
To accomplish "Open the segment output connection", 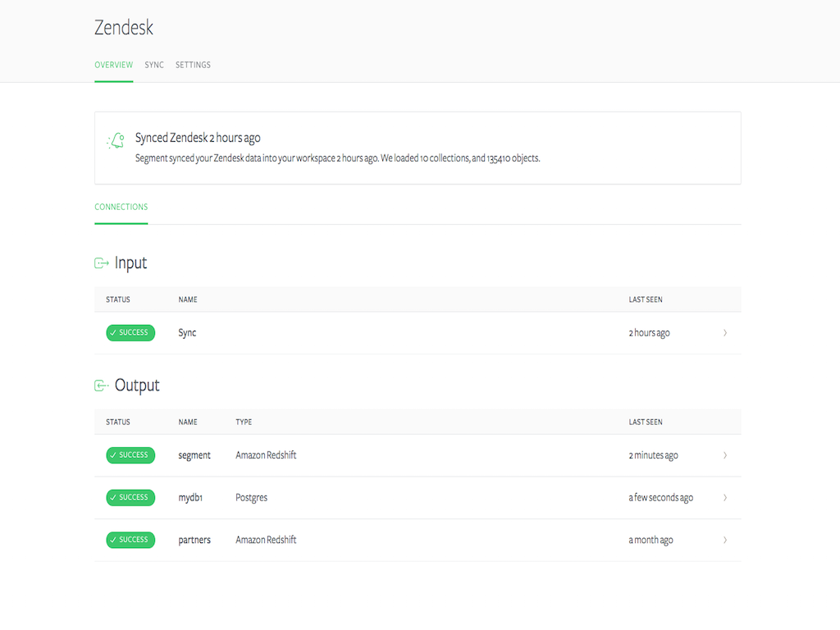I will point(194,455).
